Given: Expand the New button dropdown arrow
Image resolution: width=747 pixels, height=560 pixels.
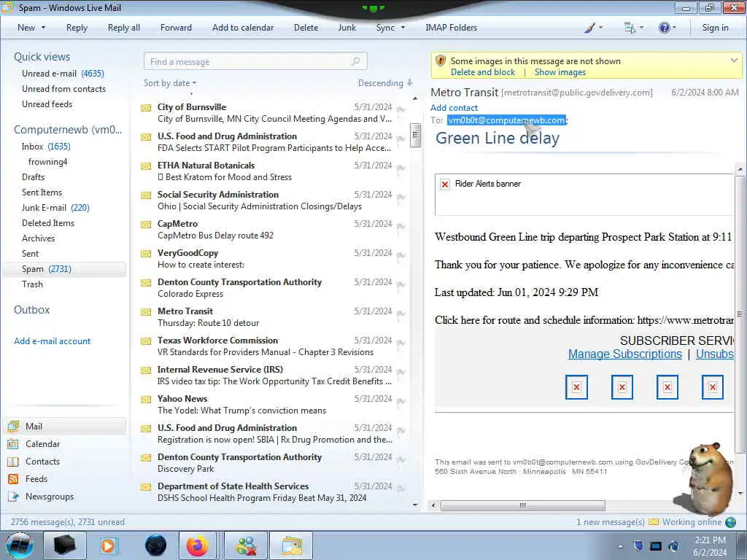Looking at the screenshot, I should coord(43,28).
